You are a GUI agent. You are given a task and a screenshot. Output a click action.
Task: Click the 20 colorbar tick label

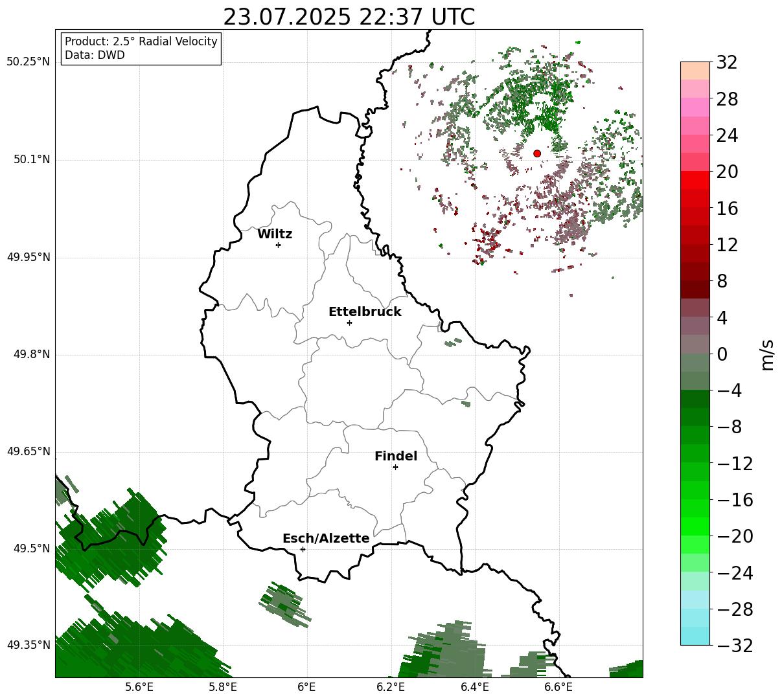727,172
